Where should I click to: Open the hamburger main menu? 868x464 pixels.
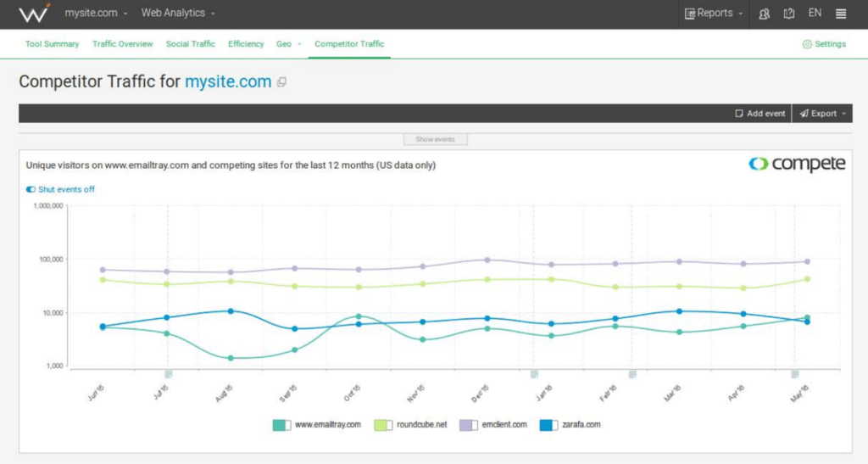[840, 14]
